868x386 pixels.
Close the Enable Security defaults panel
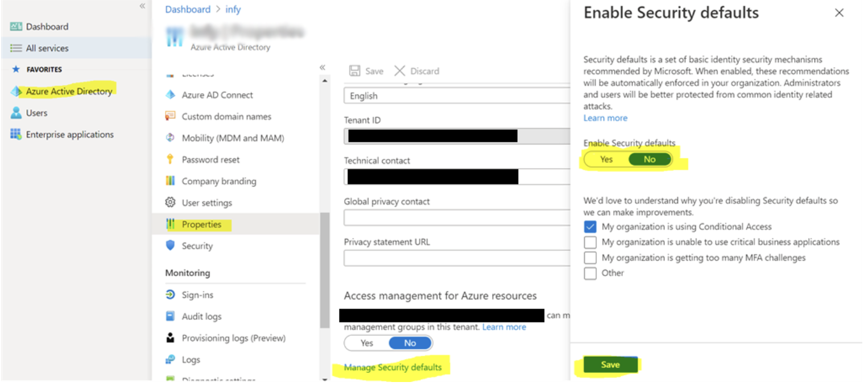click(839, 13)
